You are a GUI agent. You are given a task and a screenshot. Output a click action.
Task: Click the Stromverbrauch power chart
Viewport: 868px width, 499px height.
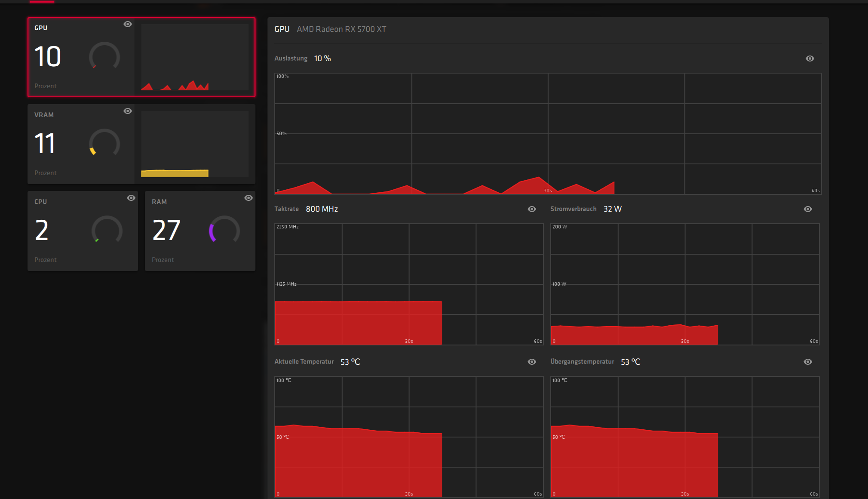tap(685, 284)
